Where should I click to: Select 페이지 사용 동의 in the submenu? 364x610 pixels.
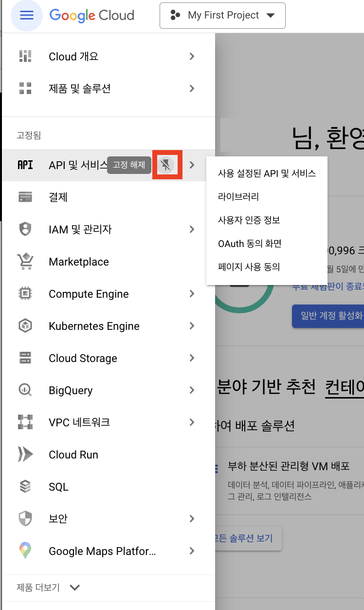click(267, 267)
